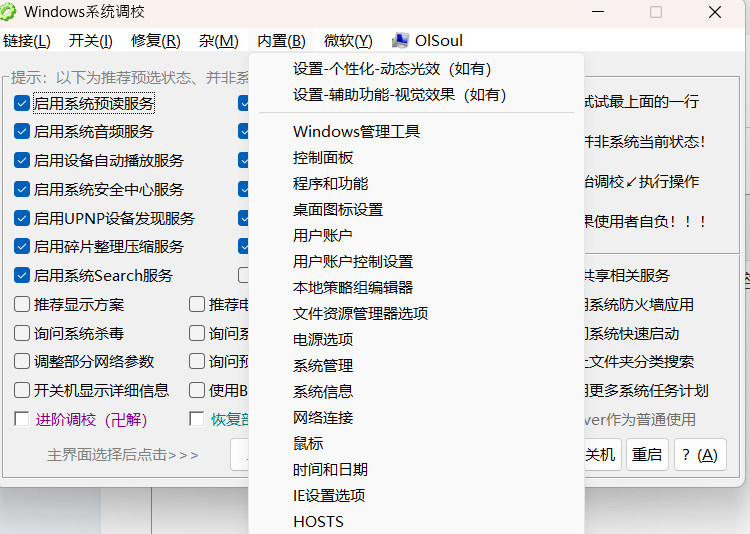Minimize the Windows系统调校 window

(x=598, y=12)
